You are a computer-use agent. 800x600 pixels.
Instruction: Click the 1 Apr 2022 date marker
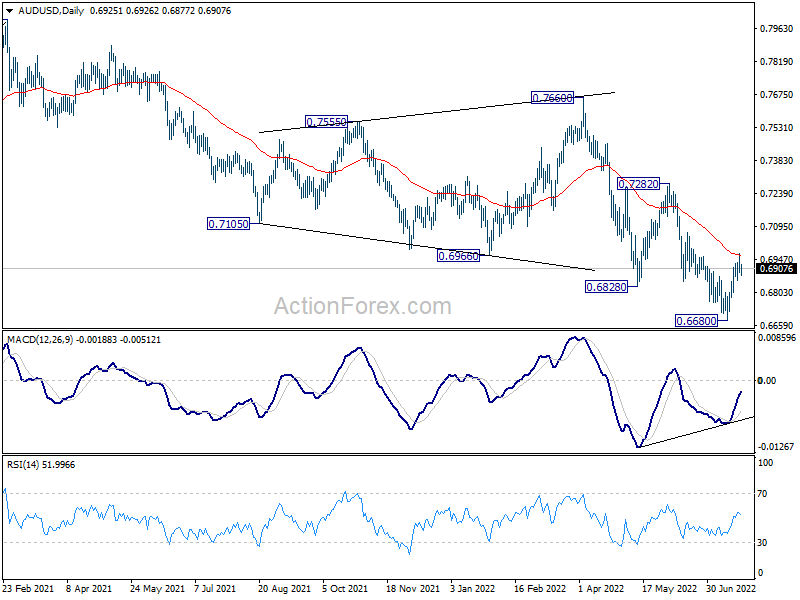(x=601, y=588)
